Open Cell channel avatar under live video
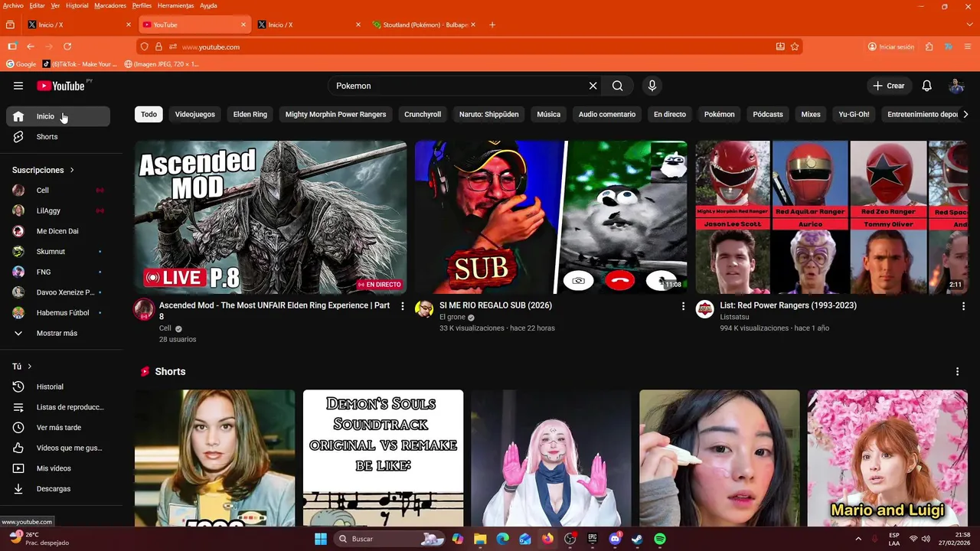Screen dimensions: 980x551 (x=144, y=309)
